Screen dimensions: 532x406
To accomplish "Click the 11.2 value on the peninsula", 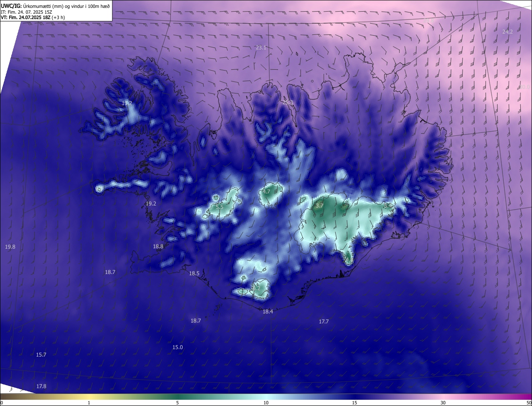I will click(126, 103).
